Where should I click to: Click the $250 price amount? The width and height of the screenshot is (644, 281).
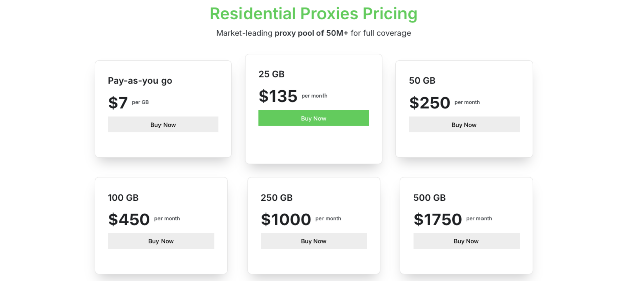point(430,103)
